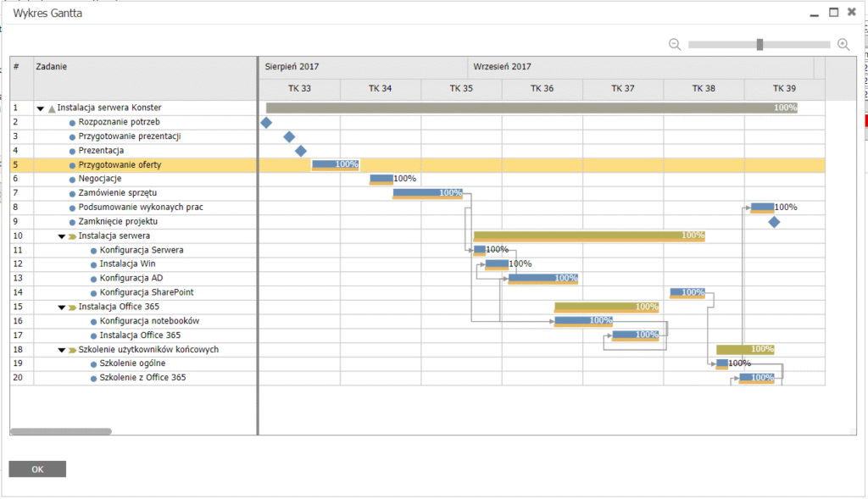Select the Przygotowanie oferty task row
The image size is (868, 499).
[x=120, y=165]
